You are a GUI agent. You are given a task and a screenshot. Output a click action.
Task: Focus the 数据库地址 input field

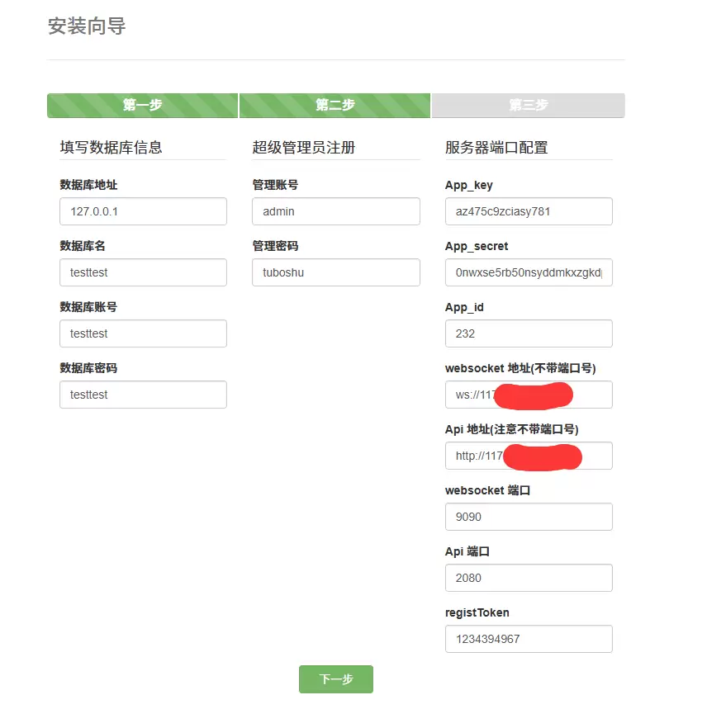click(x=143, y=211)
